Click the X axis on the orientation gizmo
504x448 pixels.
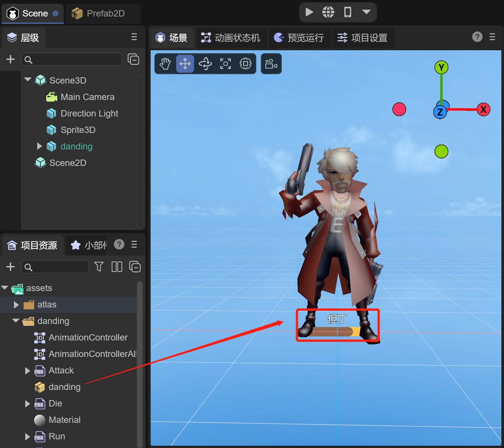483,109
